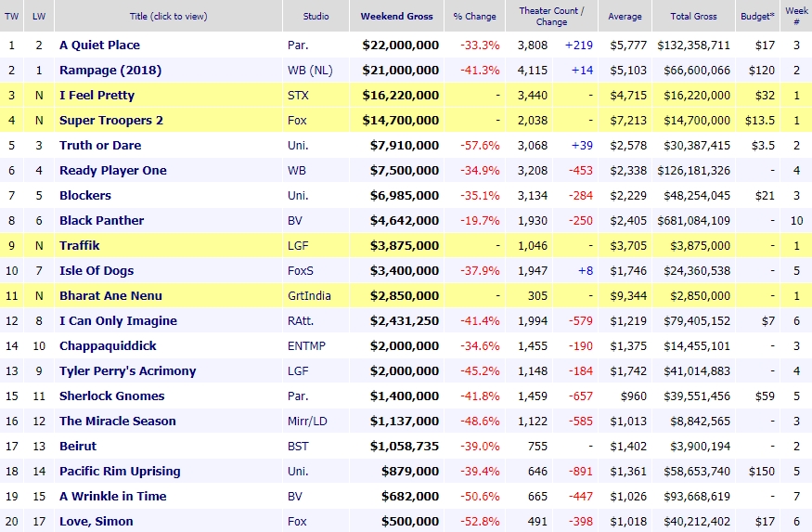This screenshot has height=532, width=812.
Task: Open Bharat Ane Nenu title link
Action: coord(110,296)
